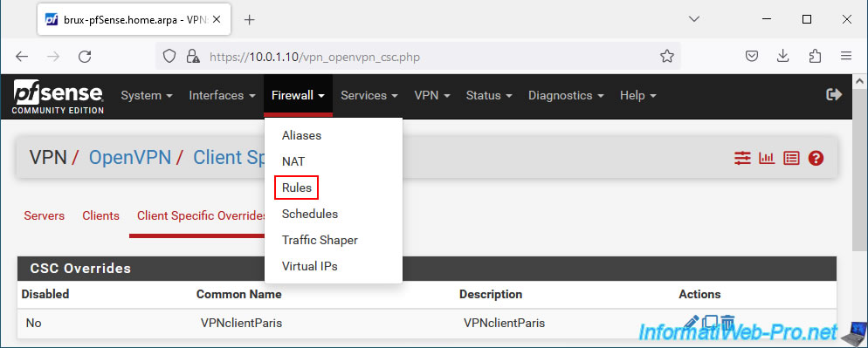Expand the Diagnostics menu

pos(566,95)
